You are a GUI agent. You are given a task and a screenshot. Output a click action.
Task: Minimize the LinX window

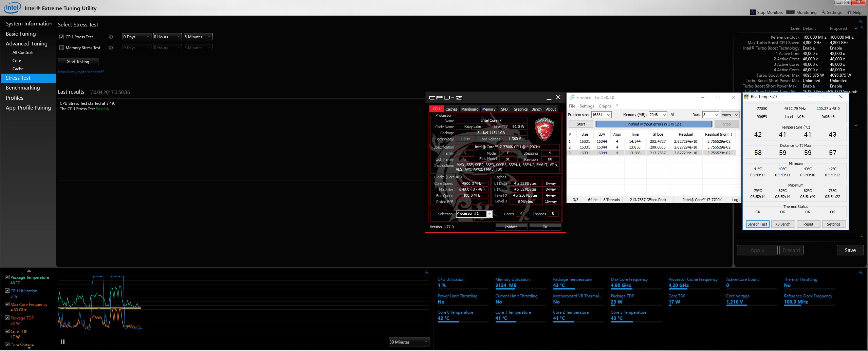pos(702,97)
